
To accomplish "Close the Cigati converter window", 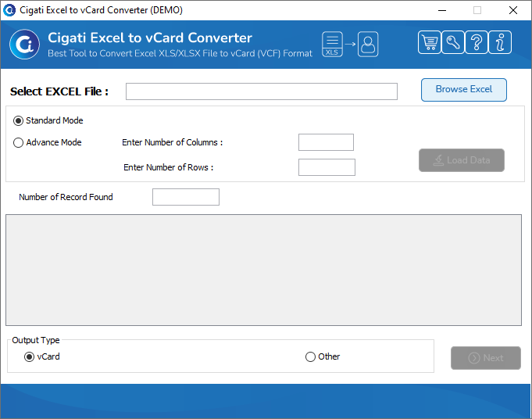I will point(513,10).
